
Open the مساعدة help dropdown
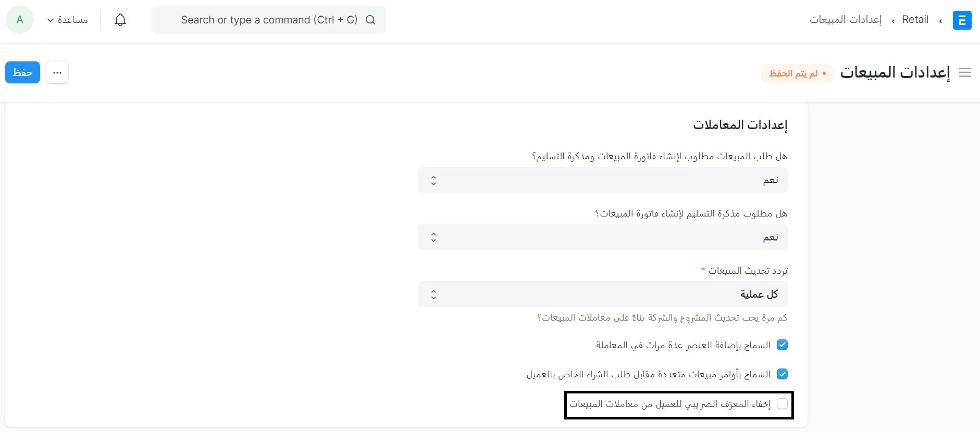67,20
